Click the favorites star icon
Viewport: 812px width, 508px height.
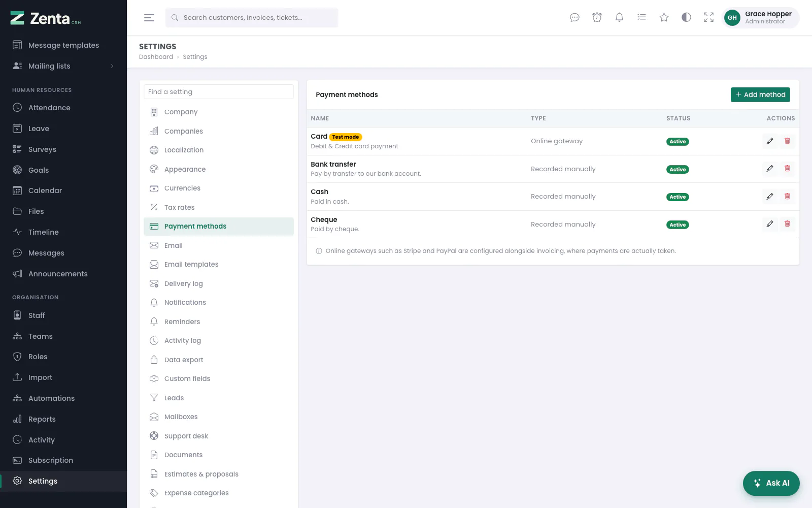click(664, 18)
